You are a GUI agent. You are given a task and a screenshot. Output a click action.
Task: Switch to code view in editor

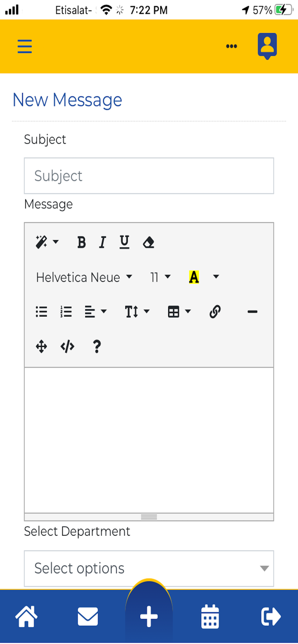pos(68,346)
